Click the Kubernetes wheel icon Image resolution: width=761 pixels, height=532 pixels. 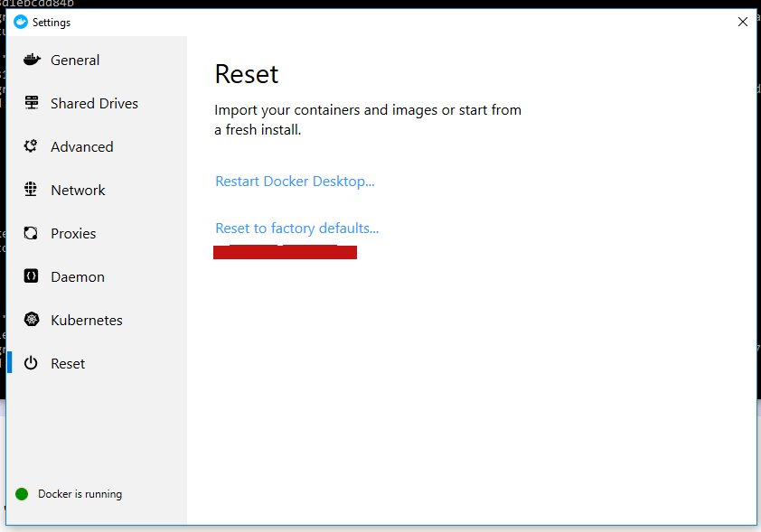coord(32,320)
